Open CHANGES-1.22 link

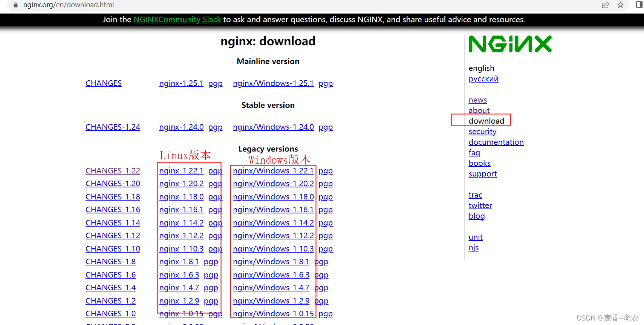113,171
